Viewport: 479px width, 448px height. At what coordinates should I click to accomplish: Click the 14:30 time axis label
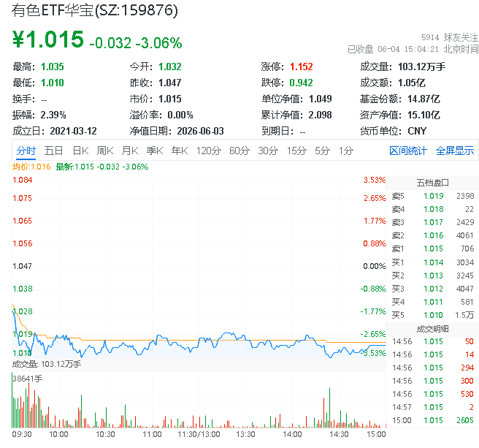[339, 435]
